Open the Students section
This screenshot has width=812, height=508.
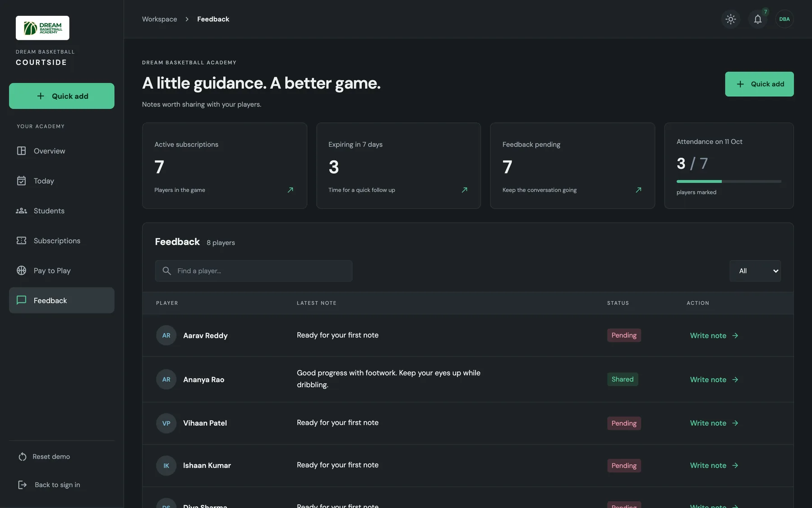tap(62, 211)
